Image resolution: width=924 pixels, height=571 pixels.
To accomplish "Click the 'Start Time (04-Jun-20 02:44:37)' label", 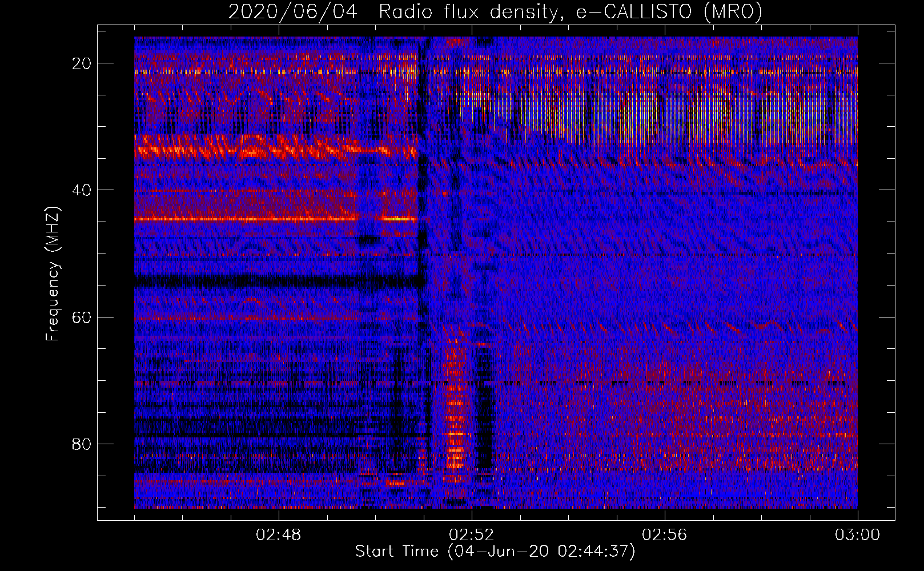I will tap(495, 552).
